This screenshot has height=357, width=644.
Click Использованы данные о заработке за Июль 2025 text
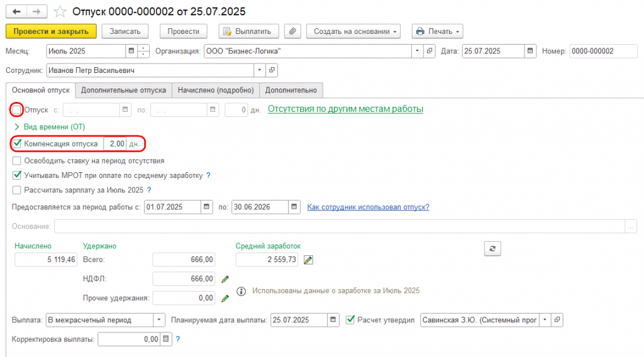click(336, 290)
